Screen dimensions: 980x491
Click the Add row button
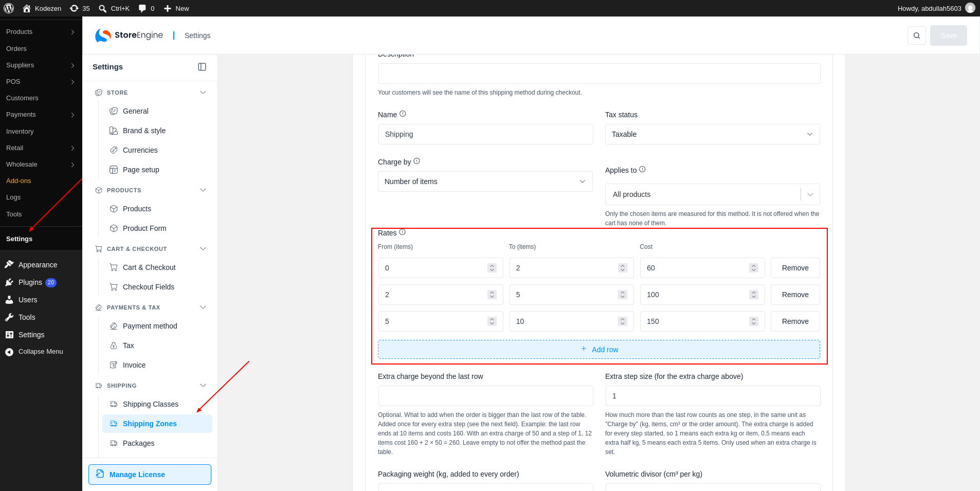[599, 349]
